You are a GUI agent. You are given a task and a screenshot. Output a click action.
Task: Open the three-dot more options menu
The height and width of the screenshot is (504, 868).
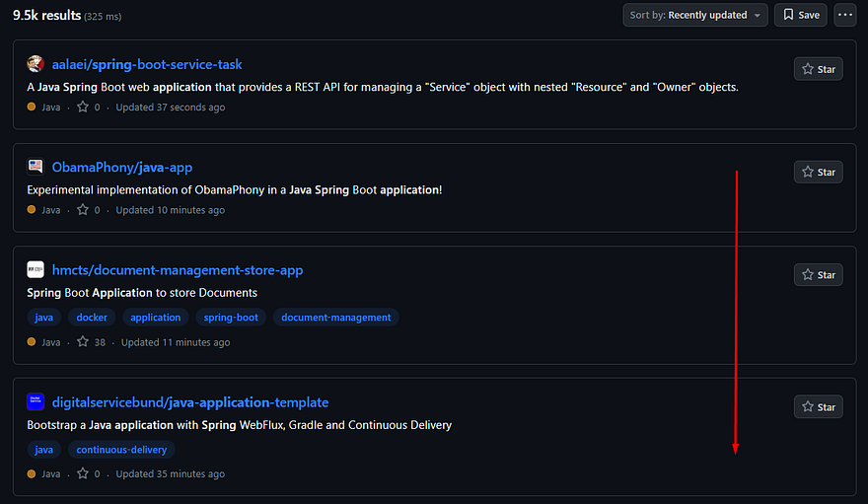pos(844,15)
